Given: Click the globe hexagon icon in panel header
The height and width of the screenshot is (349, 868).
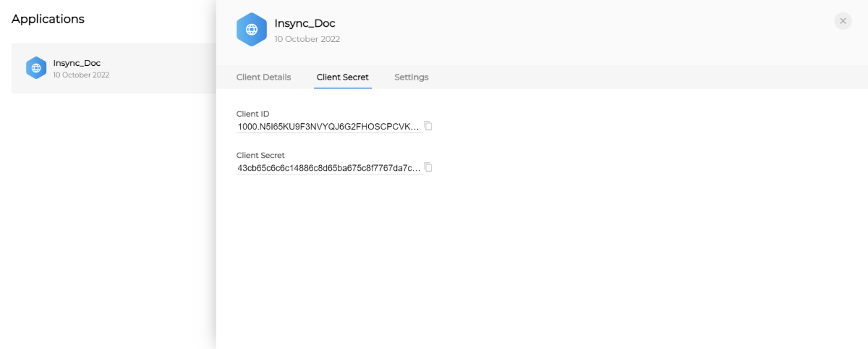Looking at the screenshot, I should click(251, 30).
